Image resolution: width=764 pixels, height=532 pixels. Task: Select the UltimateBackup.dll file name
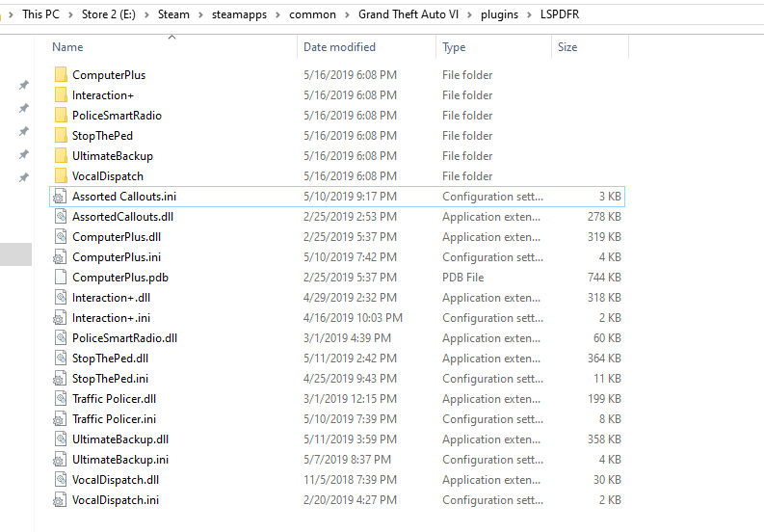click(x=120, y=439)
